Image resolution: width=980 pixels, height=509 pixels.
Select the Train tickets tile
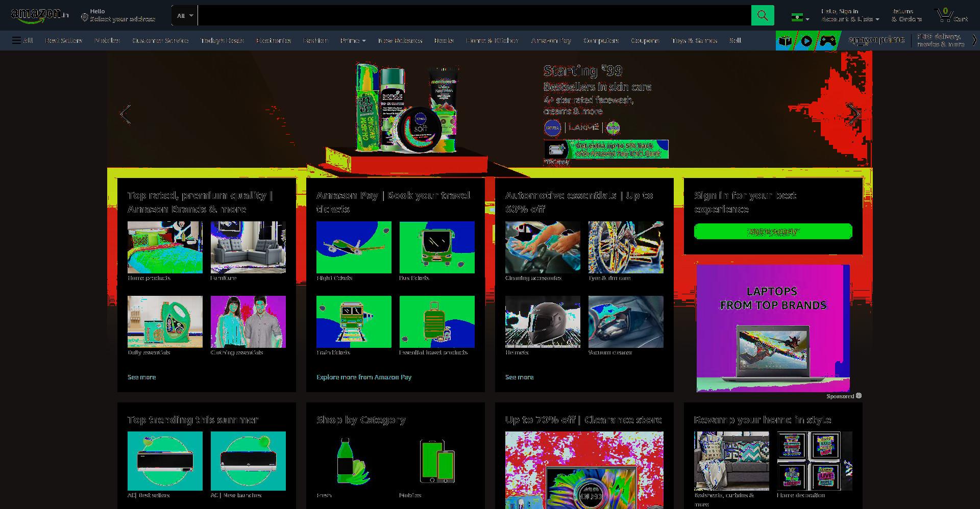[354, 322]
